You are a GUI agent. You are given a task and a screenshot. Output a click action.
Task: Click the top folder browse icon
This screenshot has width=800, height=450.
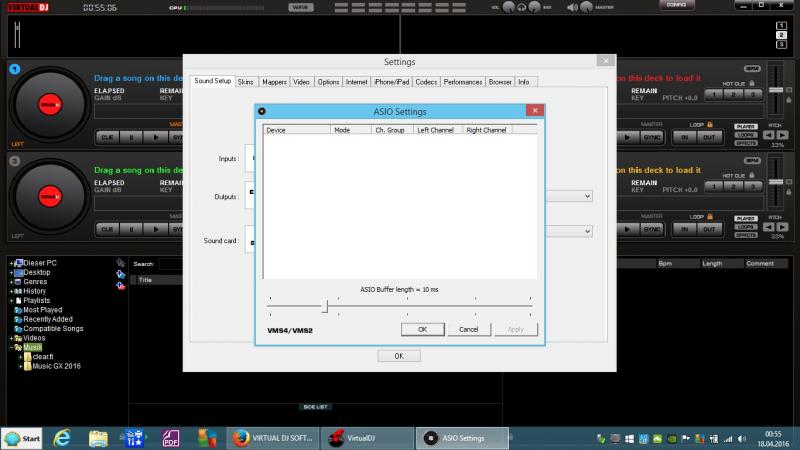[x=120, y=263]
